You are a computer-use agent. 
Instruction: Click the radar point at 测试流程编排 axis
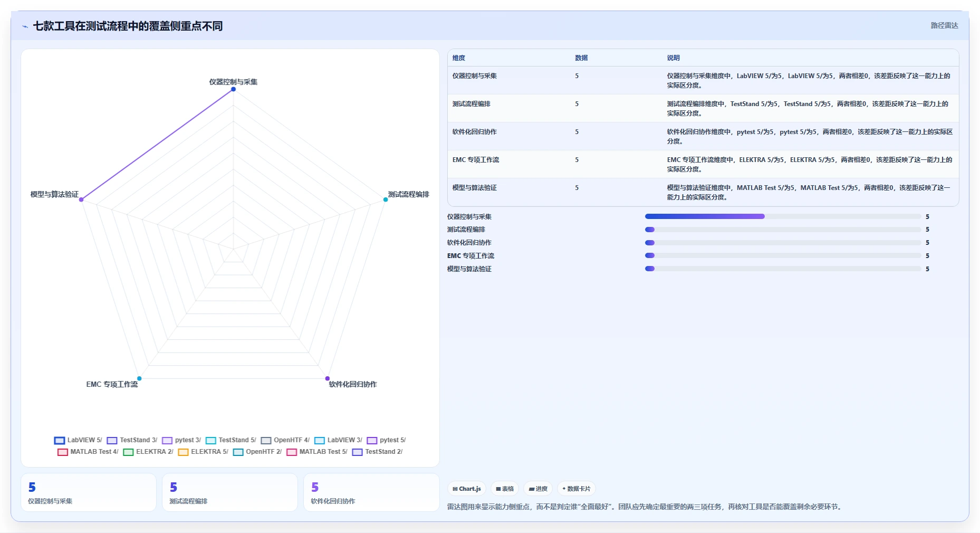tap(386, 199)
